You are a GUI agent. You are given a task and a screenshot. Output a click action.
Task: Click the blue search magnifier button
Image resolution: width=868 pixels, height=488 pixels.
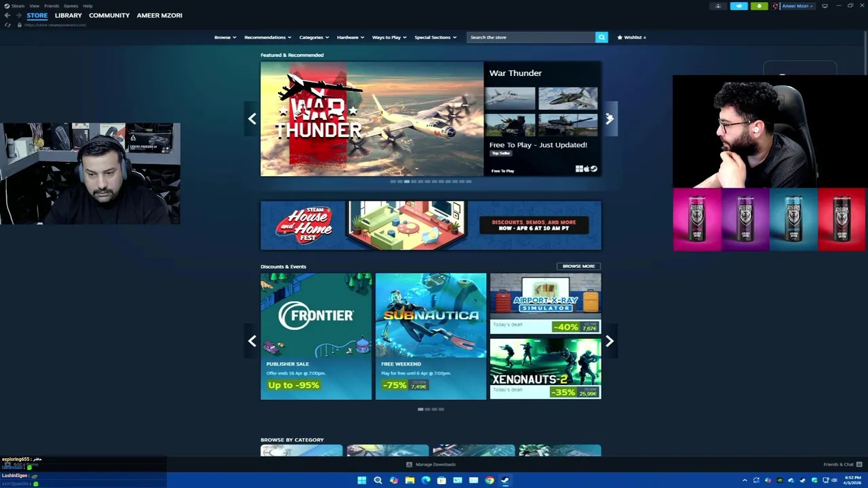pos(601,37)
